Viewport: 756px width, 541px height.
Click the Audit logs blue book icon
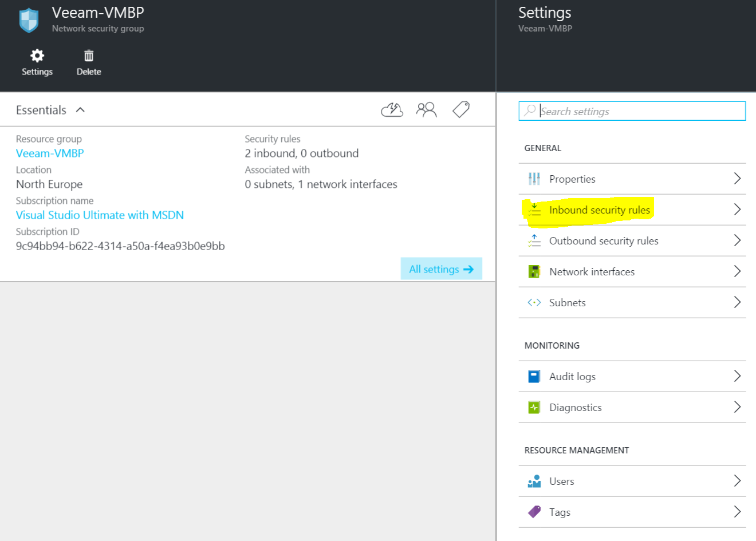click(x=534, y=376)
